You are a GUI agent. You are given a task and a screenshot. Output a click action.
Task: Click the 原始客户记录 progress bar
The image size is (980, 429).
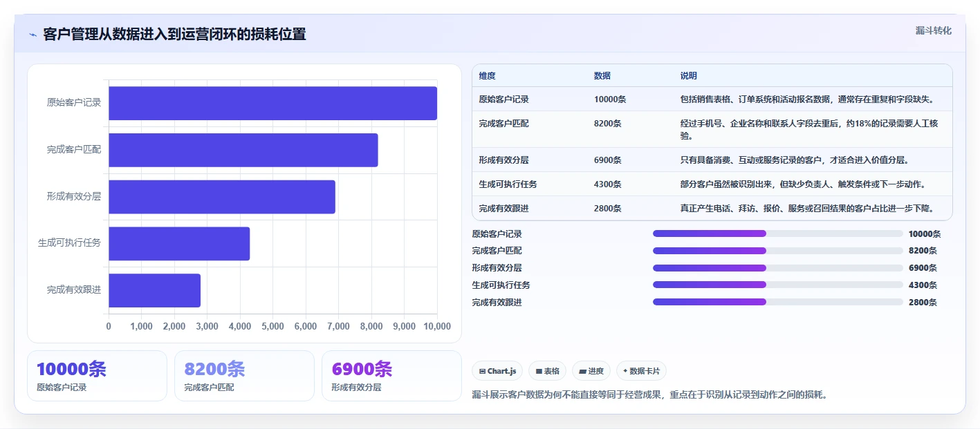pyautogui.click(x=778, y=233)
